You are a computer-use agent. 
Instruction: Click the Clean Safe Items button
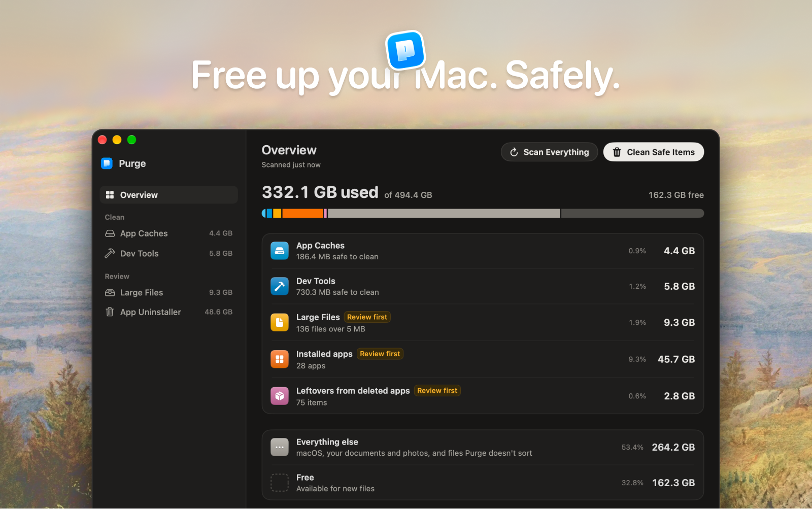(x=653, y=152)
